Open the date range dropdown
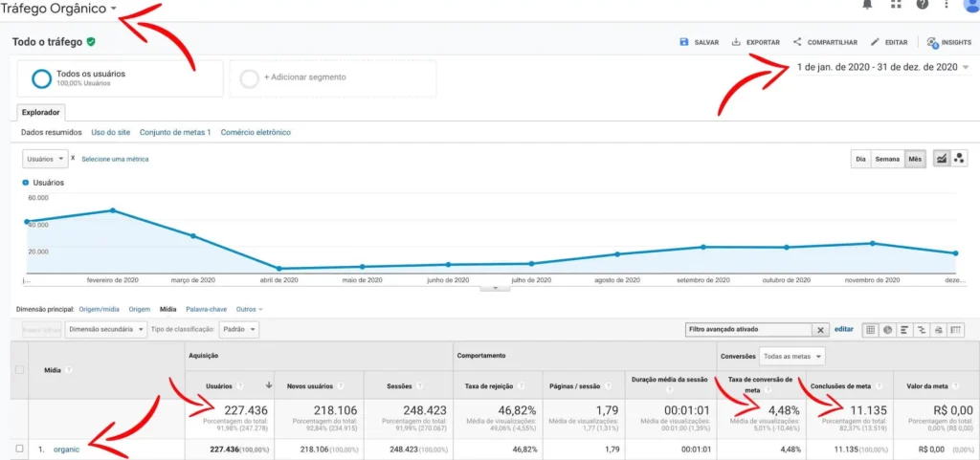980x460 pixels. point(882,67)
